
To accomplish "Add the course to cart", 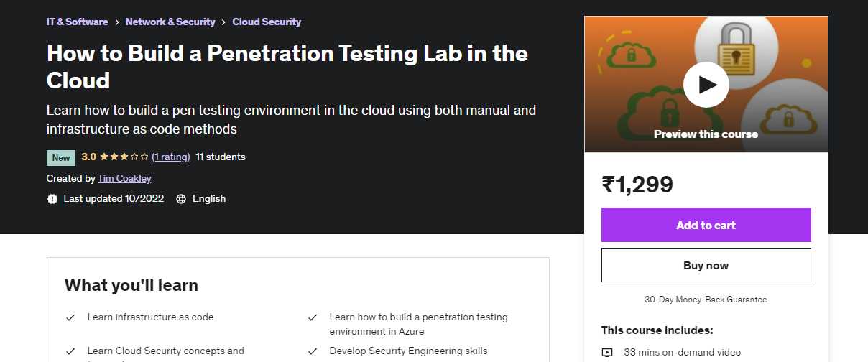I will (706, 225).
